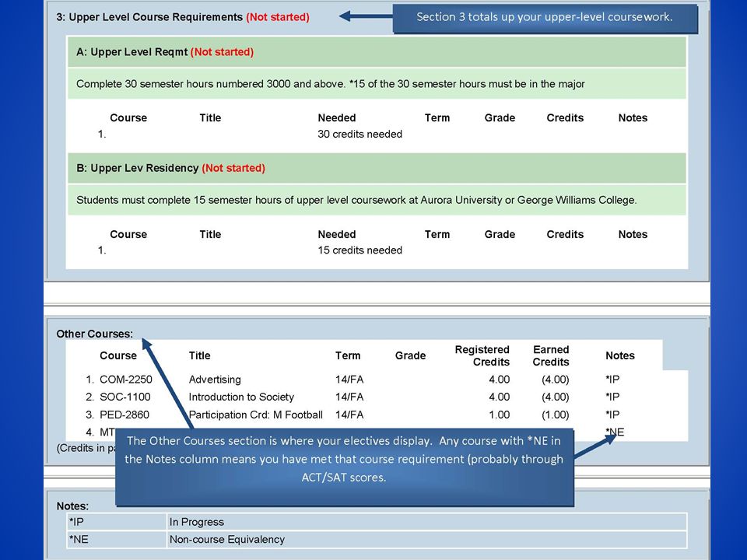Image resolution: width=747 pixels, height=560 pixels.
Task: Click the 'Credits' header under Upper Lev Residency
Action: pos(565,234)
